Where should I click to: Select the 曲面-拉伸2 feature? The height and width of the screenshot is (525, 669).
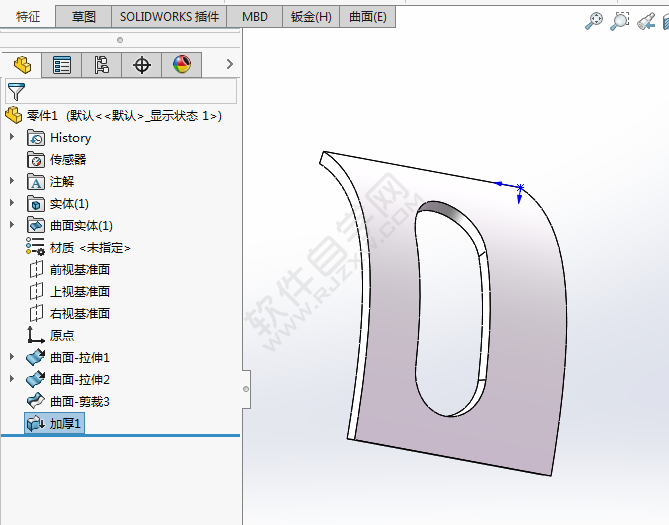(x=80, y=379)
